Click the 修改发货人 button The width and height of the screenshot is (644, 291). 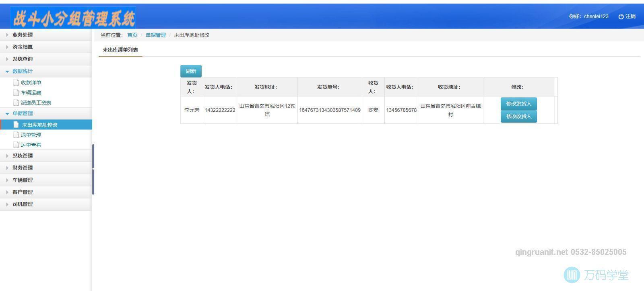518,104
